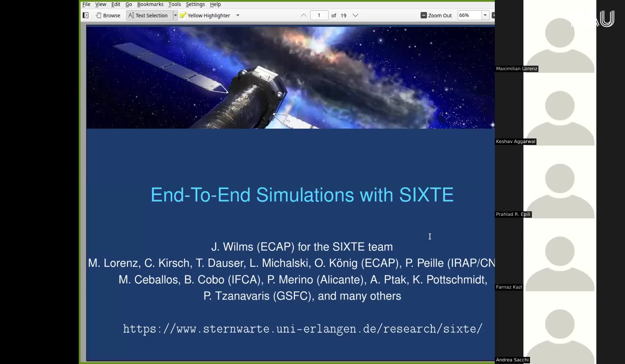The width and height of the screenshot is (625, 364).
Task: Open the Bookmarks menu
Action: [x=150, y=4]
